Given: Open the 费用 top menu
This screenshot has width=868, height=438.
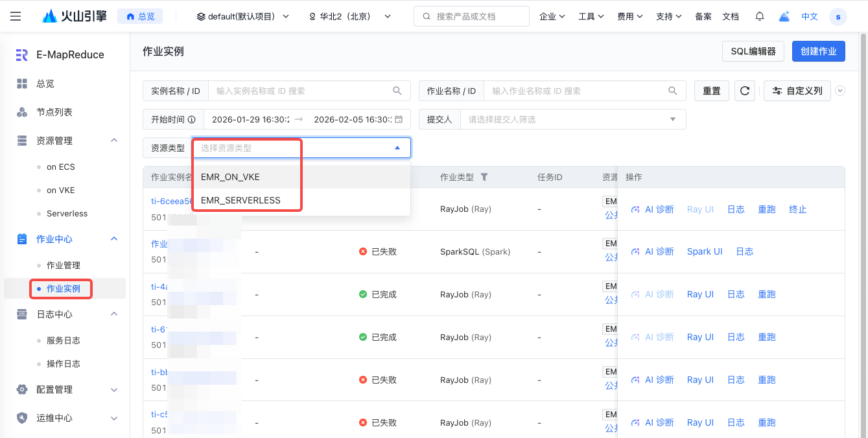Looking at the screenshot, I should (629, 16).
